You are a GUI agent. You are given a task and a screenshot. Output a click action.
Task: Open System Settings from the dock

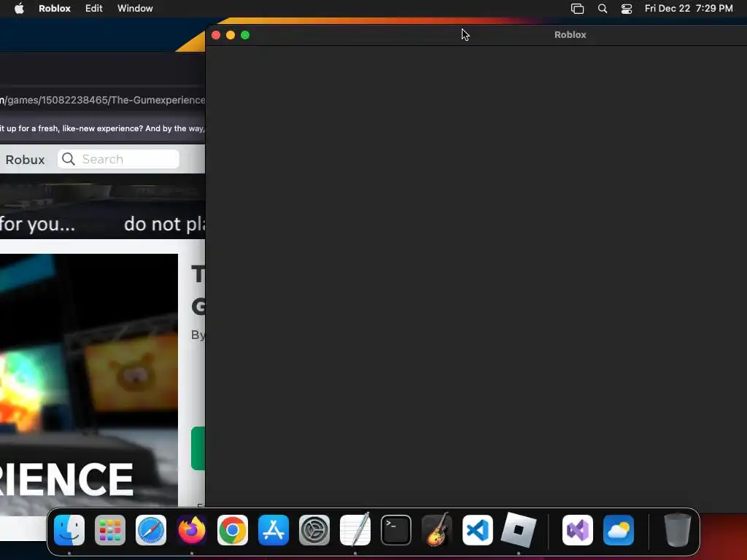pyautogui.click(x=314, y=530)
